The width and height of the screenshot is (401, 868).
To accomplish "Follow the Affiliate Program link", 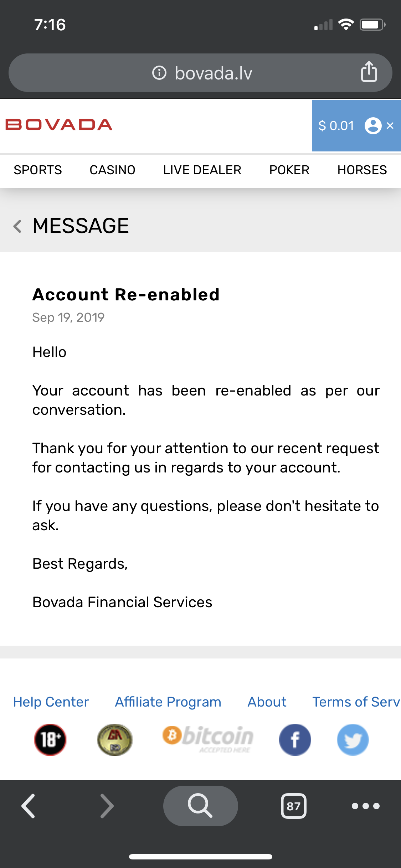I will [x=168, y=702].
